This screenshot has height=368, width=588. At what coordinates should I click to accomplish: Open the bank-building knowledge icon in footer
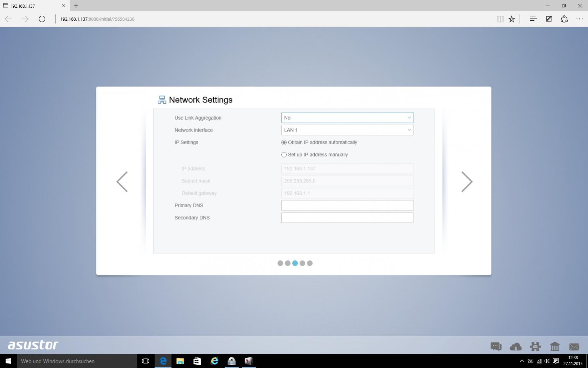(555, 347)
